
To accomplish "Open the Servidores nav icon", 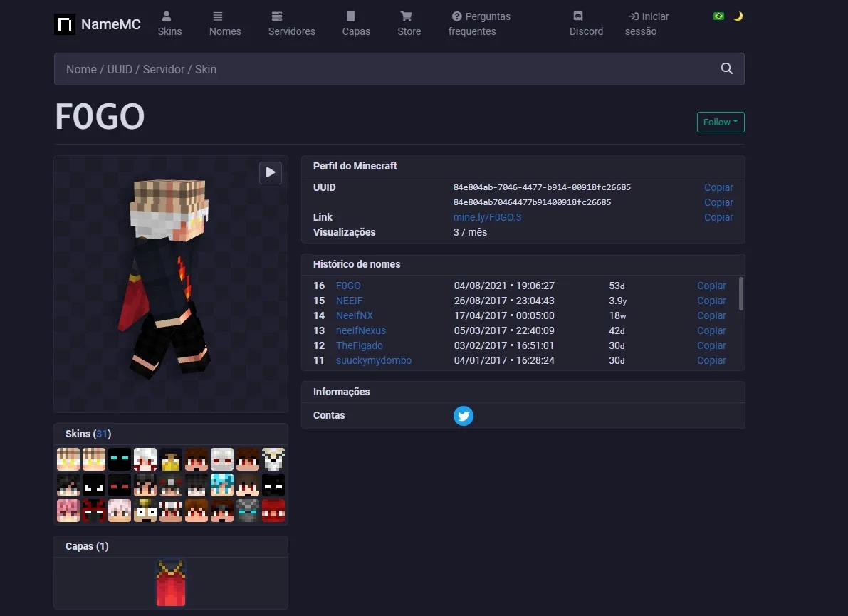I will [x=277, y=16].
